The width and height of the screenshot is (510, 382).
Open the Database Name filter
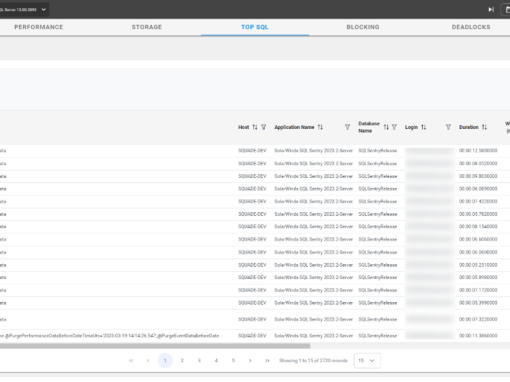pyautogui.click(x=394, y=127)
